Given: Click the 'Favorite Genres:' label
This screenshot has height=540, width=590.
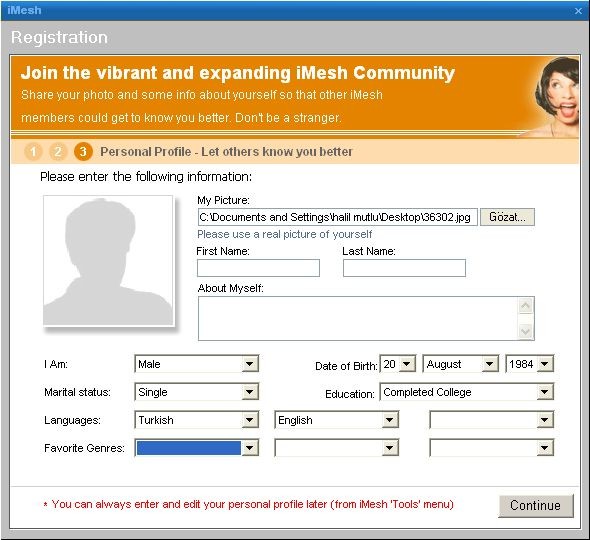Looking at the screenshot, I should (84, 448).
